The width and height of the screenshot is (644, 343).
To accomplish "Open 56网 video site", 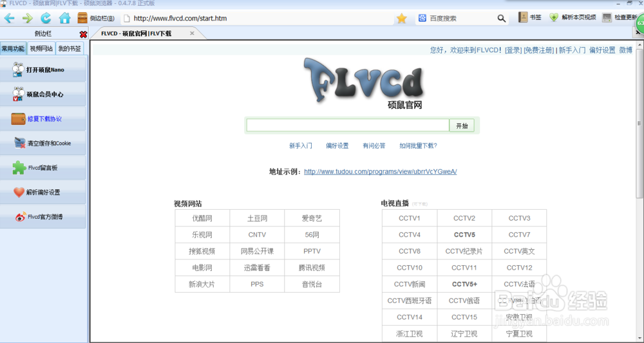I will [x=312, y=235].
